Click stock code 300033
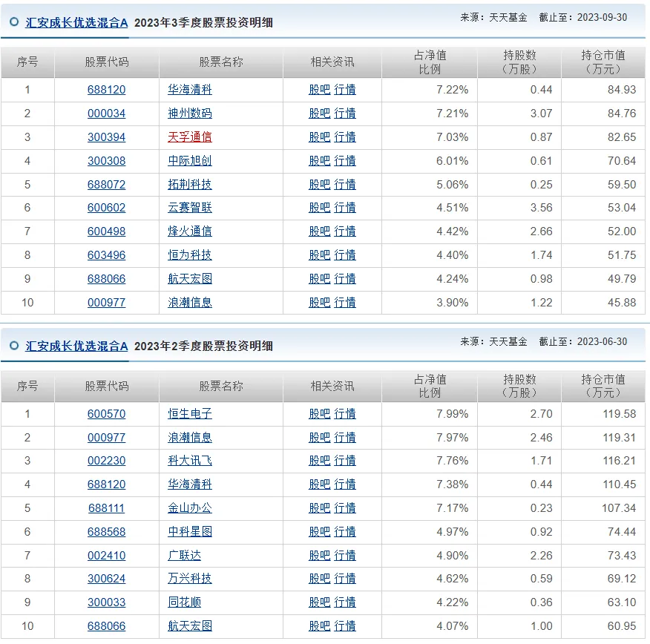 tap(107, 602)
